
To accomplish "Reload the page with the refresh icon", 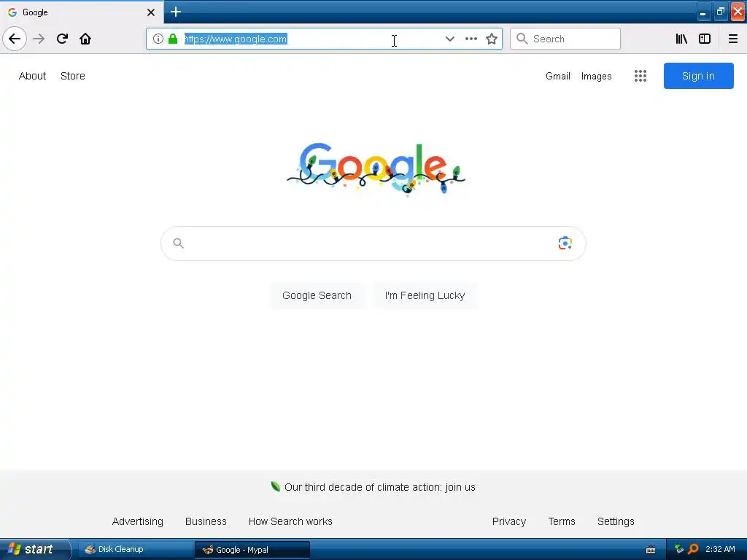I will click(x=62, y=39).
